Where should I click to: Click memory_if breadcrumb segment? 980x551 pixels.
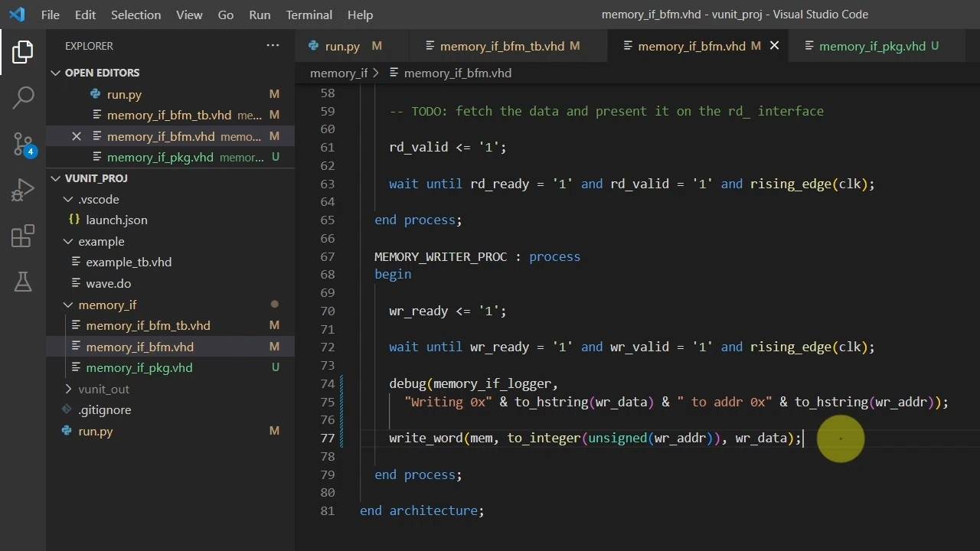338,73
